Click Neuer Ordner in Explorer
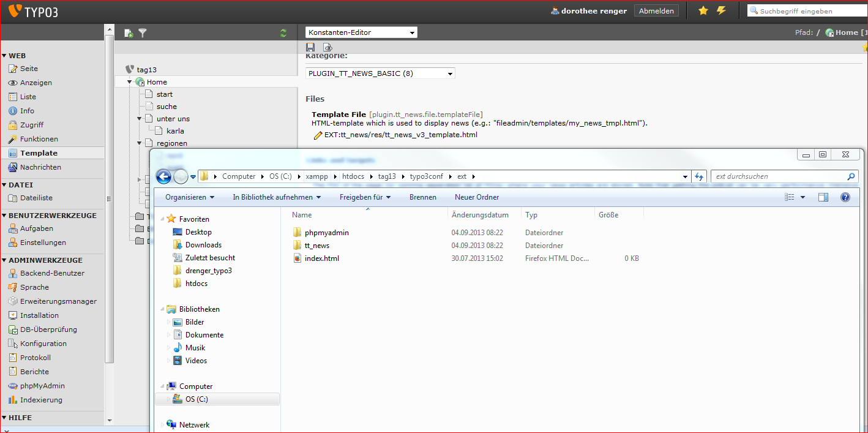 tap(477, 197)
